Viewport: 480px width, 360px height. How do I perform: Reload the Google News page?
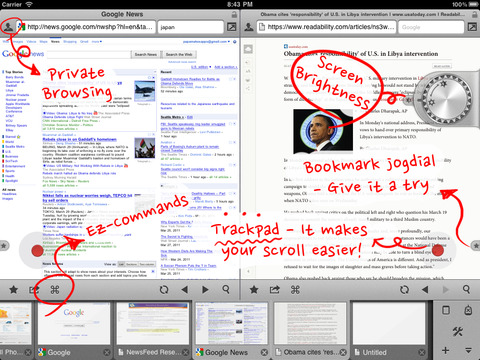[164, 289]
